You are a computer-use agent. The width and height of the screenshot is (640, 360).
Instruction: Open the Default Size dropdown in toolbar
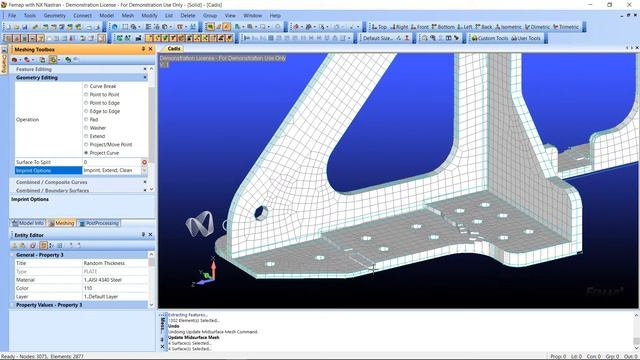point(377,38)
